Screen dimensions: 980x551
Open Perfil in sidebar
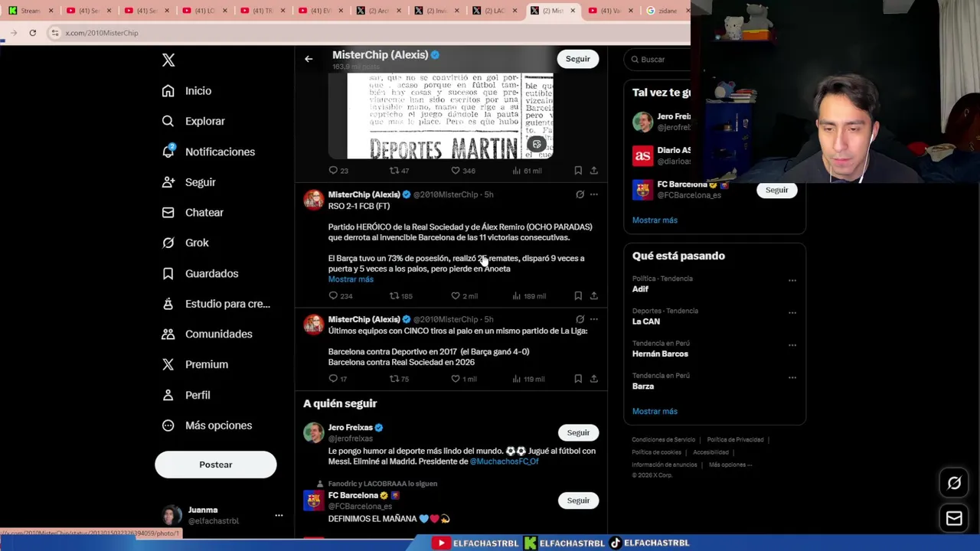(x=185, y=395)
